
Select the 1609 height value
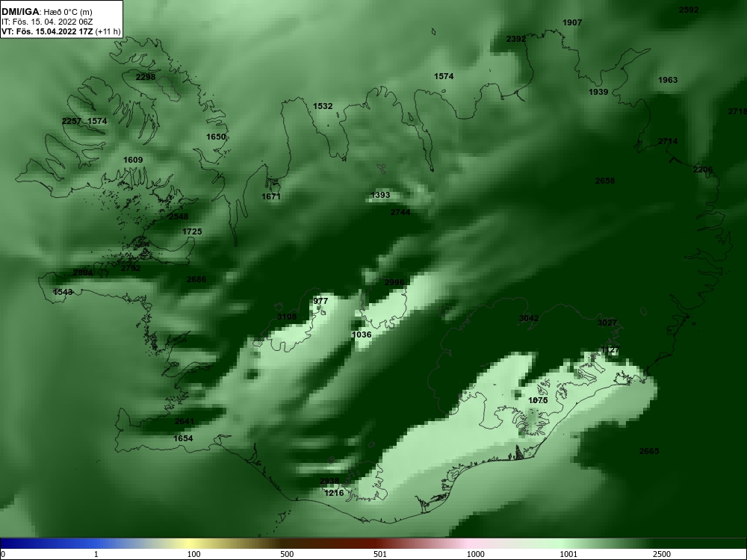[x=133, y=160]
